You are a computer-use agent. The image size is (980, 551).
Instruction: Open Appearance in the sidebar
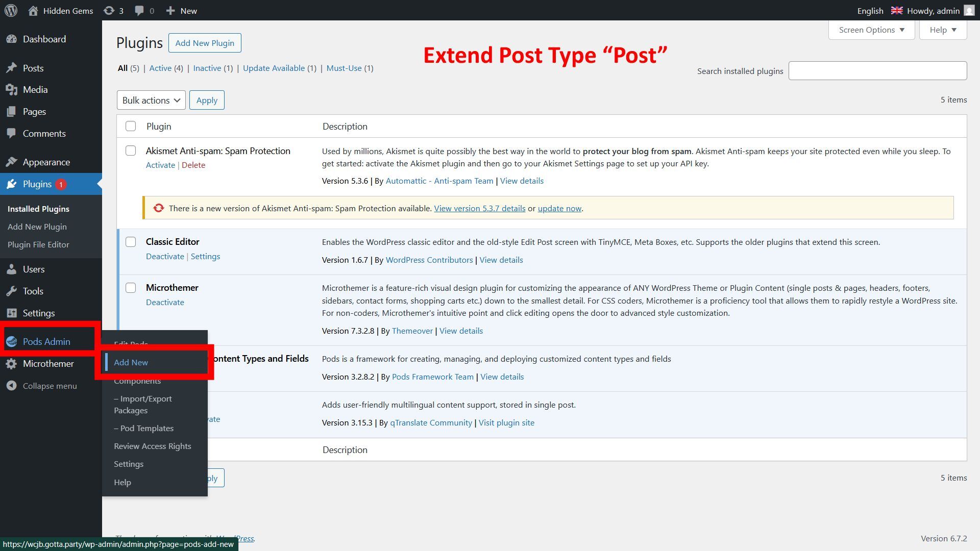point(46,162)
